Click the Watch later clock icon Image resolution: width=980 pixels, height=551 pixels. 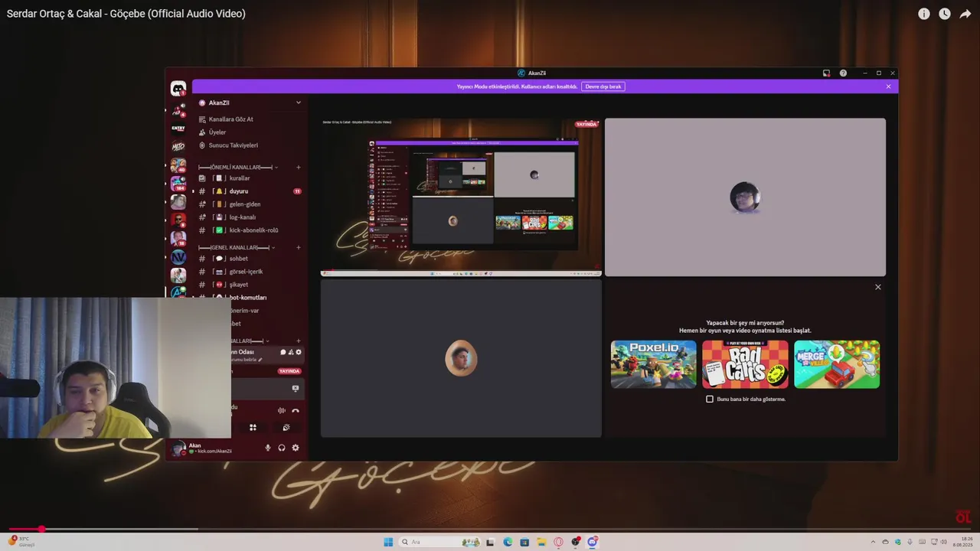945,14
